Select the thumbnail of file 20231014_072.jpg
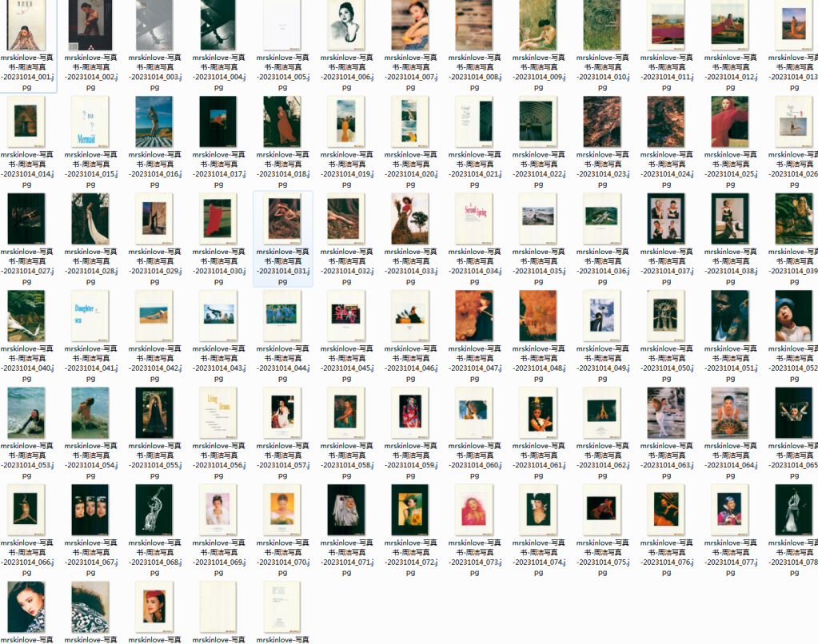Viewport: 818px width, 644px height. [410, 509]
